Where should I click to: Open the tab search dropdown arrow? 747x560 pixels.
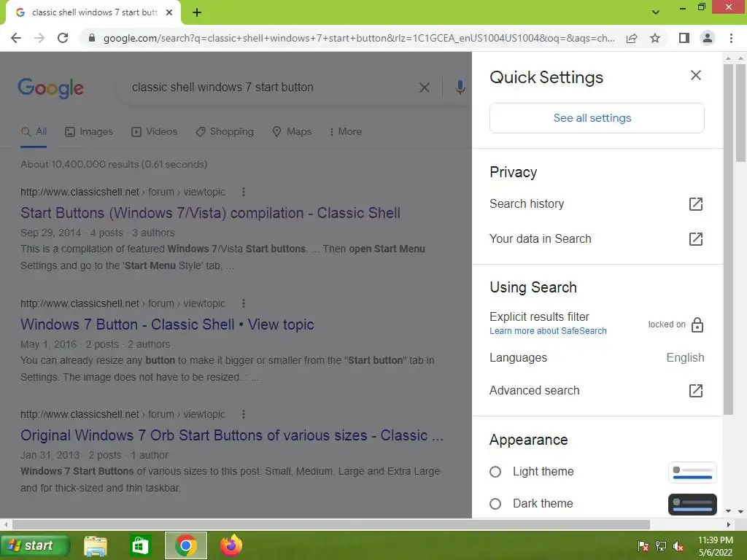(656, 12)
